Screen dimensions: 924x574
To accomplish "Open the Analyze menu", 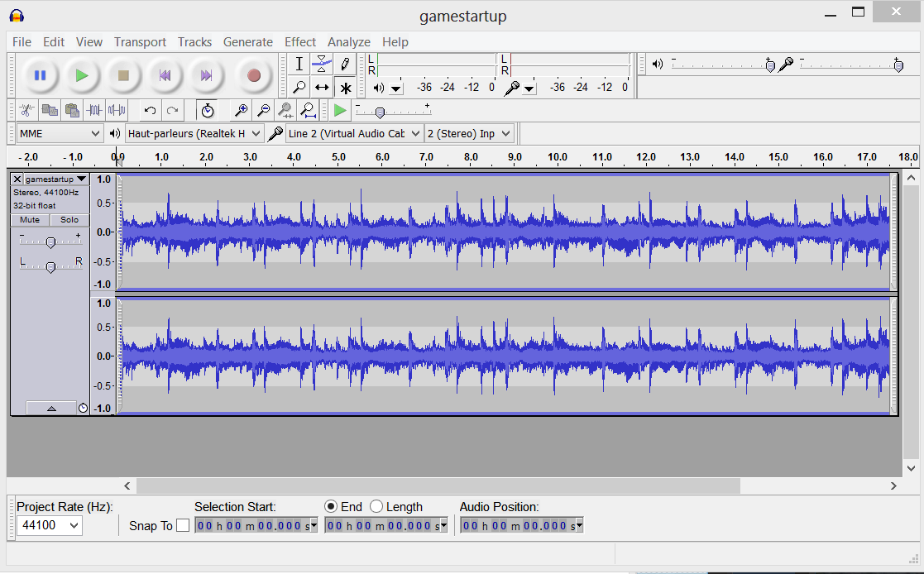I will [x=349, y=42].
